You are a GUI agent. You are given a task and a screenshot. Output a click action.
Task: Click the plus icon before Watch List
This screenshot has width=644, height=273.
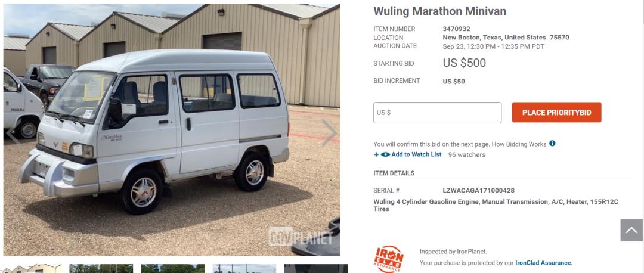pyautogui.click(x=376, y=155)
